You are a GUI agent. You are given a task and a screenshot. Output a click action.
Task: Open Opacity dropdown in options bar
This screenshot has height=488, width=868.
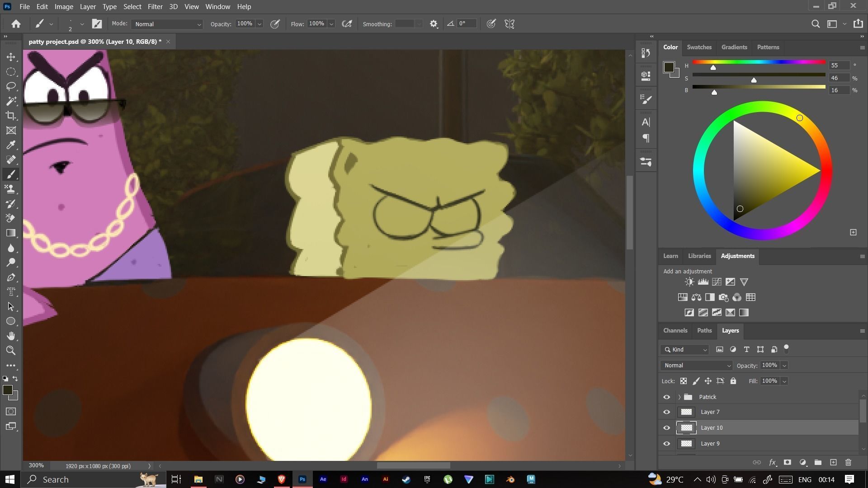[x=260, y=24]
